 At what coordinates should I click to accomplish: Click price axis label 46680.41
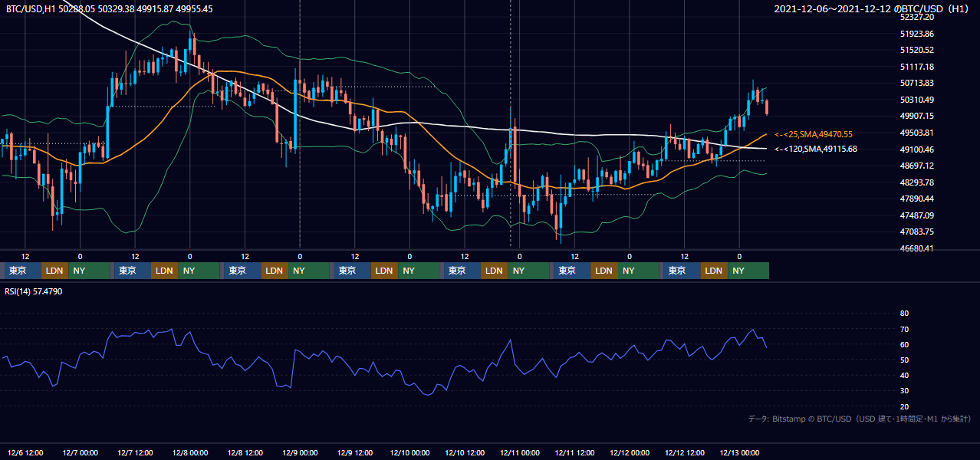pyautogui.click(x=916, y=248)
